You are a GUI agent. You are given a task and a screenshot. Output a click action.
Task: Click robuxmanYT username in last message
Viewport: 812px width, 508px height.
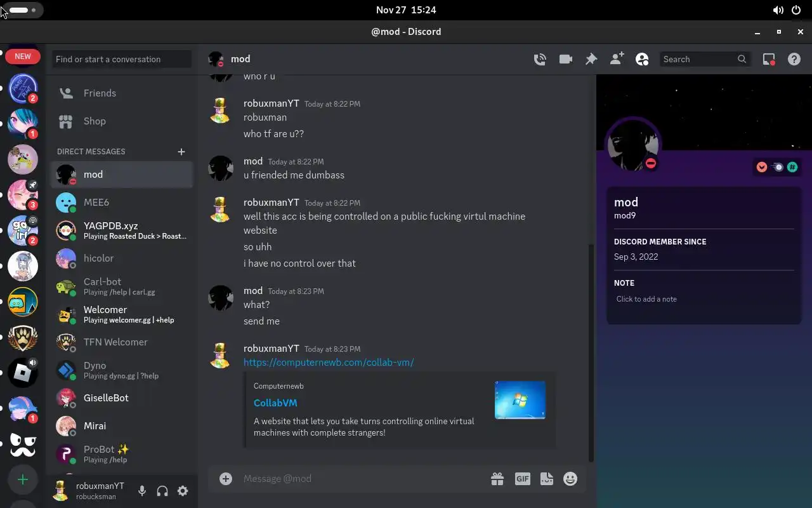(x=272, y=349)
